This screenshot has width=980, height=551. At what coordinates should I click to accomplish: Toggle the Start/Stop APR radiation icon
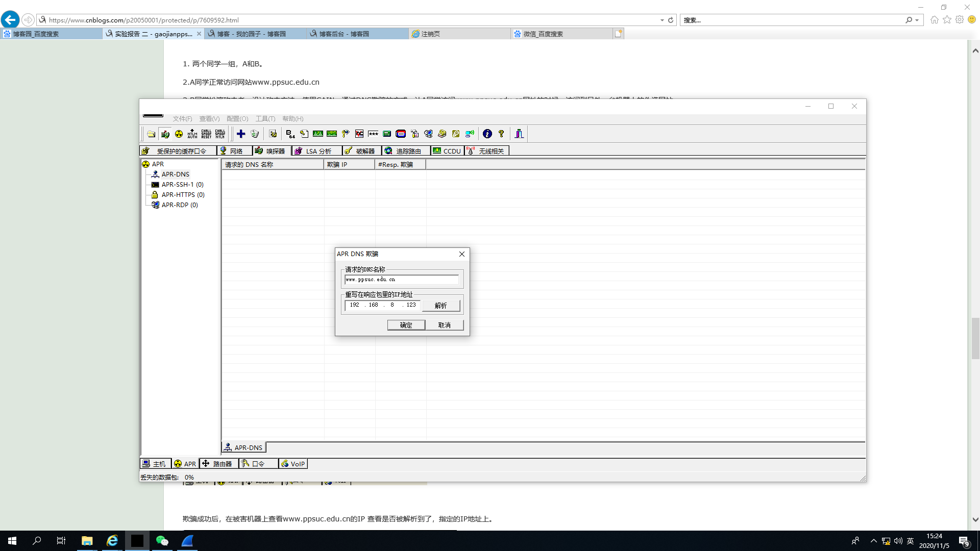click(179, 134)
